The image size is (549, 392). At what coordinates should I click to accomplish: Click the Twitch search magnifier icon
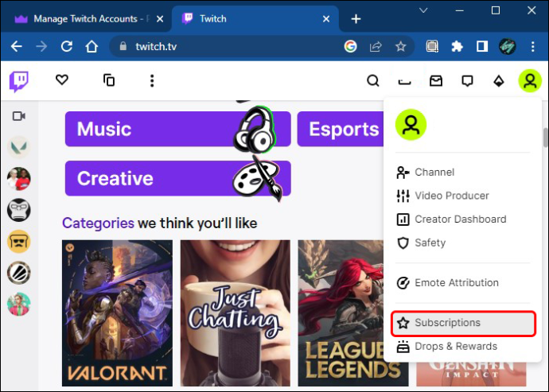pyautogui.click(x=373, y=81)
